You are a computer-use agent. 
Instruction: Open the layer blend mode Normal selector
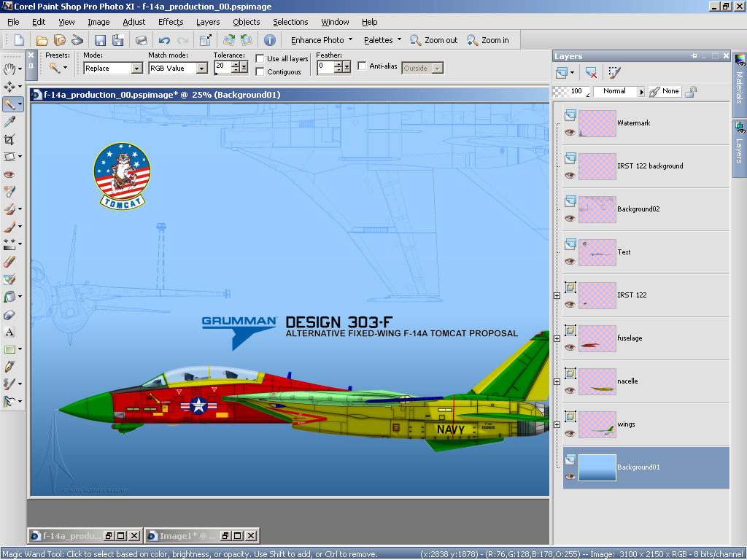coord(619,91)
